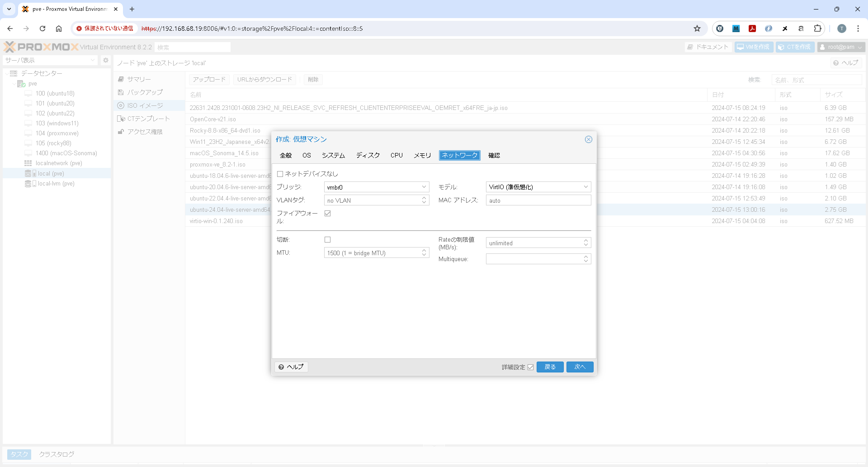
Task: Switch to the CPU tab
Action: [396, 155]
